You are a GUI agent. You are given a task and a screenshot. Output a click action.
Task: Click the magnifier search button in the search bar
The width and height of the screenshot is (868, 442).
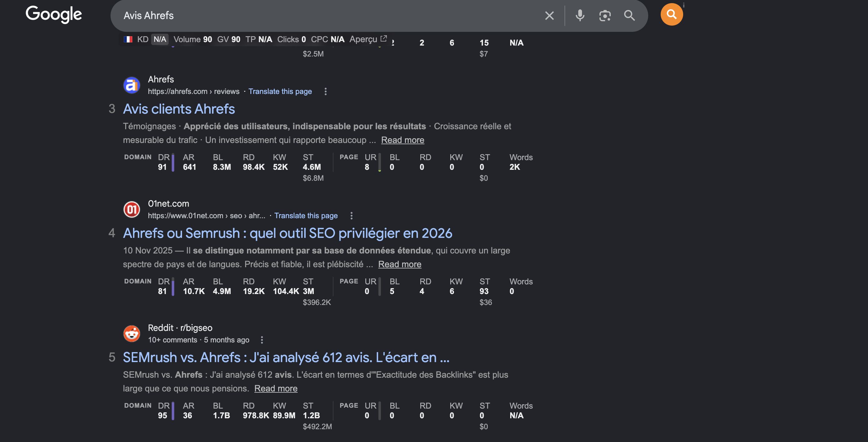pos(629,16)
